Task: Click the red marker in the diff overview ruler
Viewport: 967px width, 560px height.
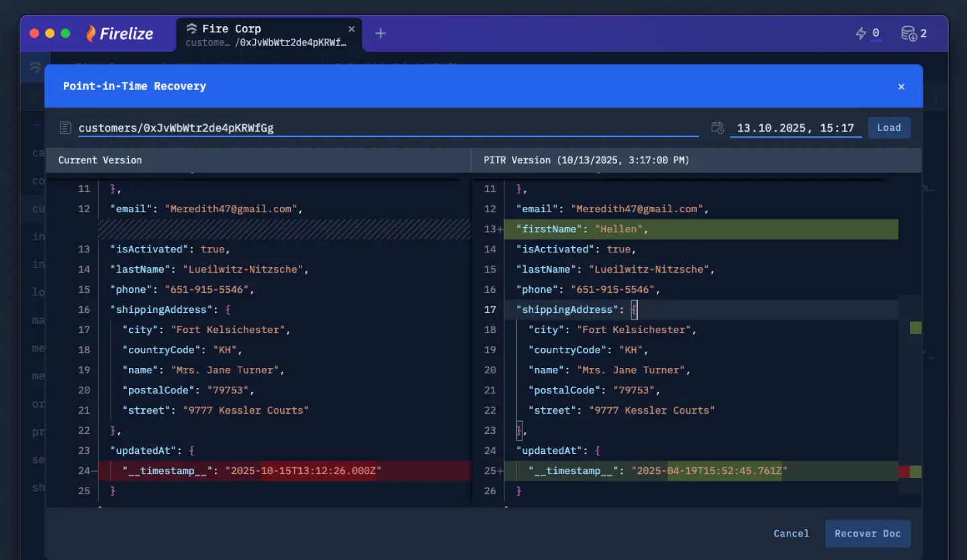Action: (904, 471)
